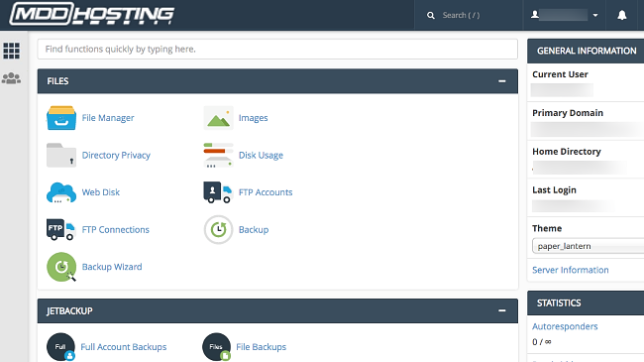Click the FTP Accounts link
The image size is (644, 362).
click(266, 192)
